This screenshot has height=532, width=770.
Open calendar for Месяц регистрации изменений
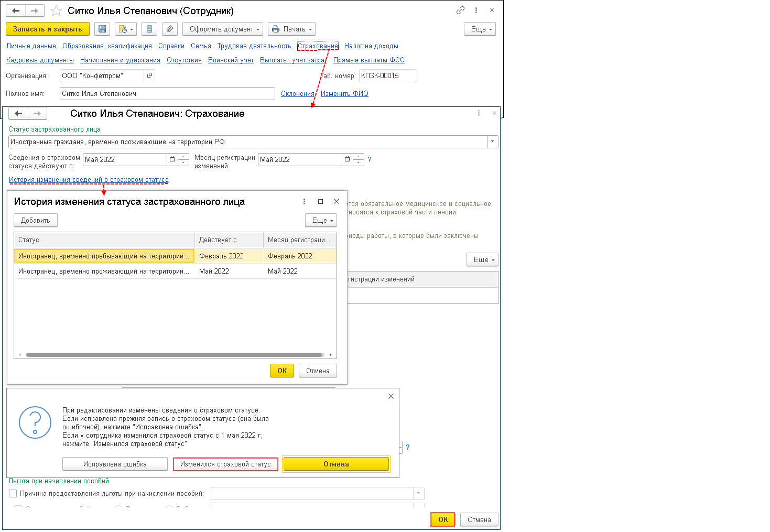point(347,159)
